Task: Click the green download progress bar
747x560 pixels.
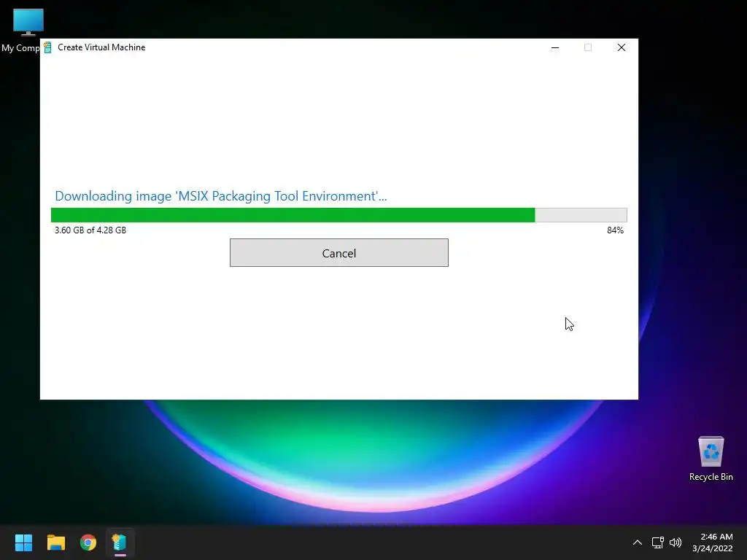Action: (x=338, y=215)
